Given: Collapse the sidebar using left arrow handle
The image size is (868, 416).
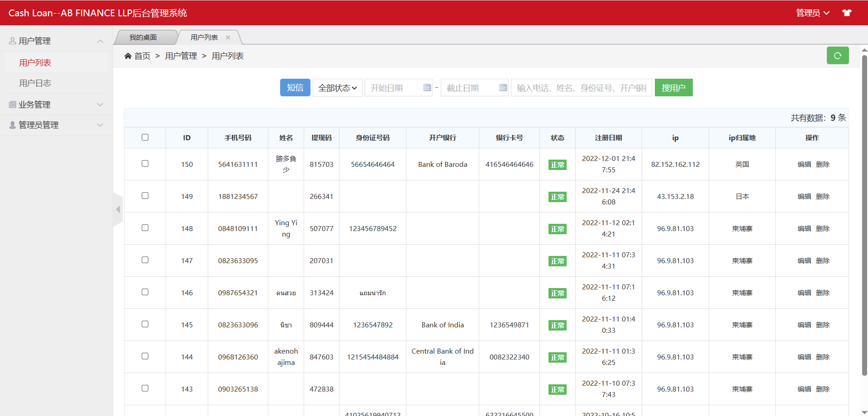Looking at the screenshot, I should point(118,209).
